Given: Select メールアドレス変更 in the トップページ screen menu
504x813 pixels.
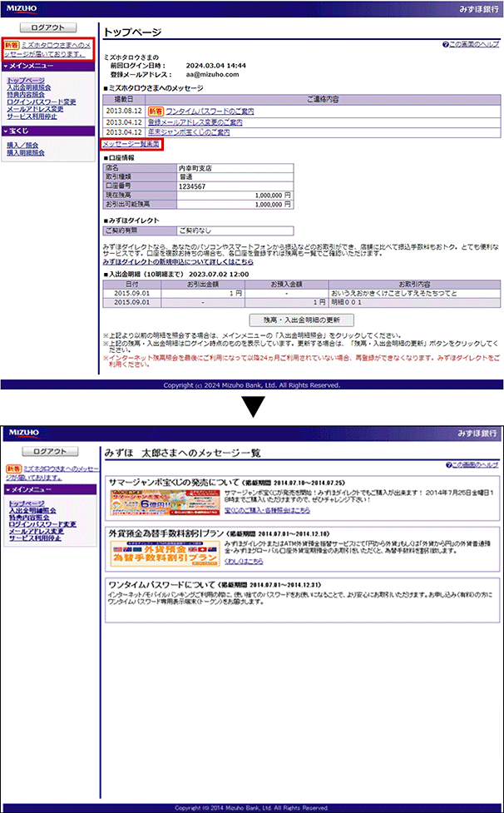Looking at the screenshot, I should tap(35, 109).
